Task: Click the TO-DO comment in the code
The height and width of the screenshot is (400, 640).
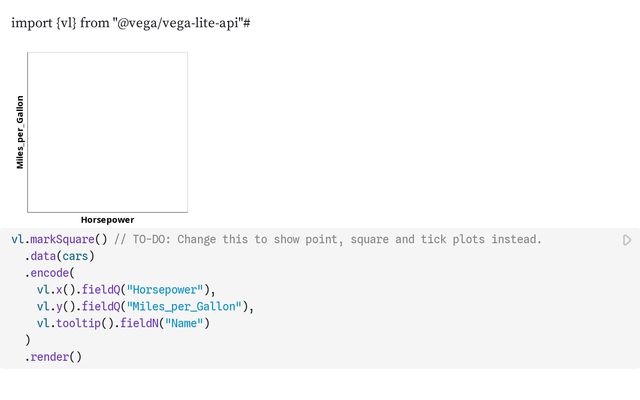Action: [x=328, y=239]
